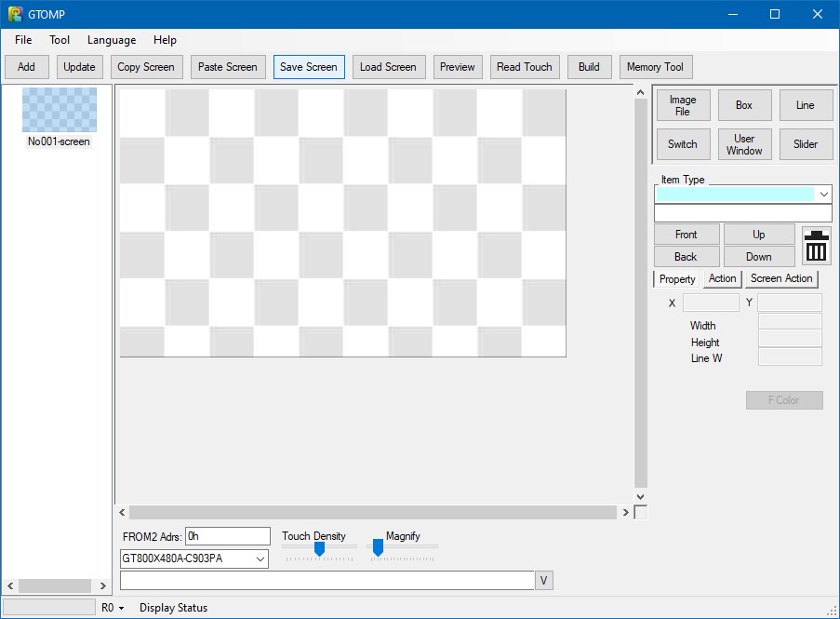Screen dimensions: 840x619
Task: Click the Save Screen toolbar button
Action: coord(309,67)
